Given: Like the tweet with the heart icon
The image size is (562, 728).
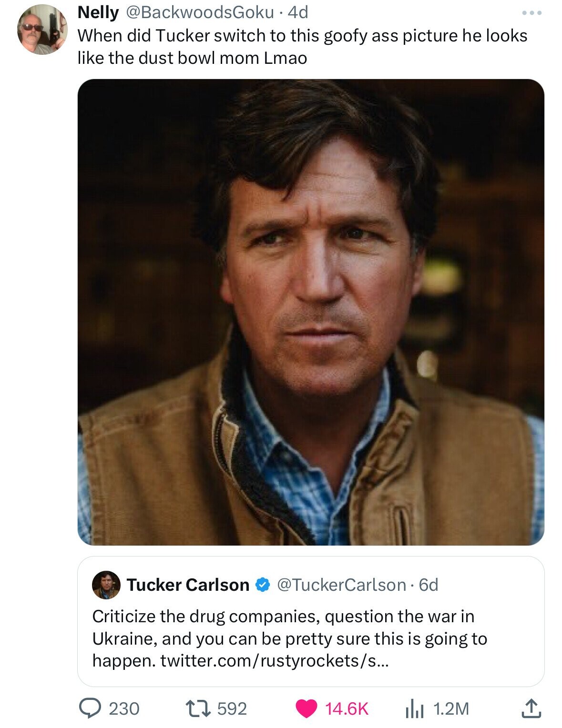Looking at the screenshot, I should click(307, 708).
